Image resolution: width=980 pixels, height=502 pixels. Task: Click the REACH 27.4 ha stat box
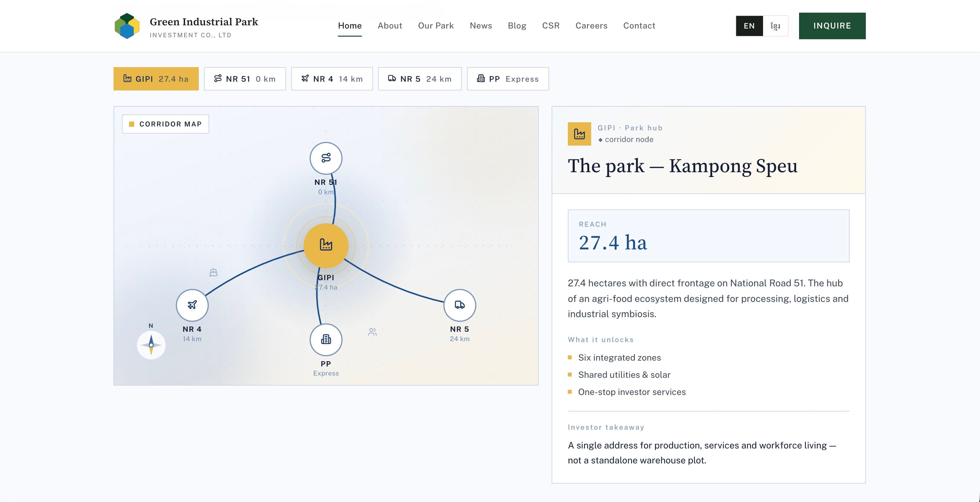708,236
